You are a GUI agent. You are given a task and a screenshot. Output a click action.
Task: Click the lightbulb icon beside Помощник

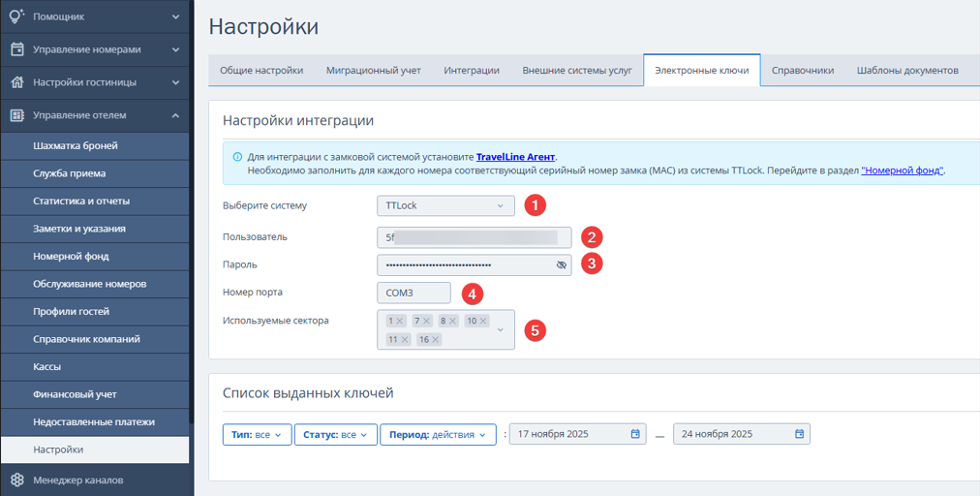(16, 16)
